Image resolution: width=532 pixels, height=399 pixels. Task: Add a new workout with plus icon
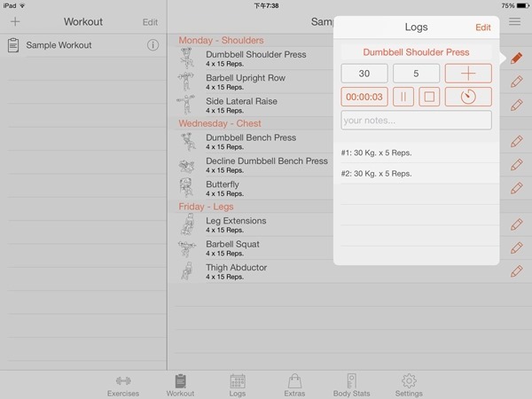click(15, 21)
